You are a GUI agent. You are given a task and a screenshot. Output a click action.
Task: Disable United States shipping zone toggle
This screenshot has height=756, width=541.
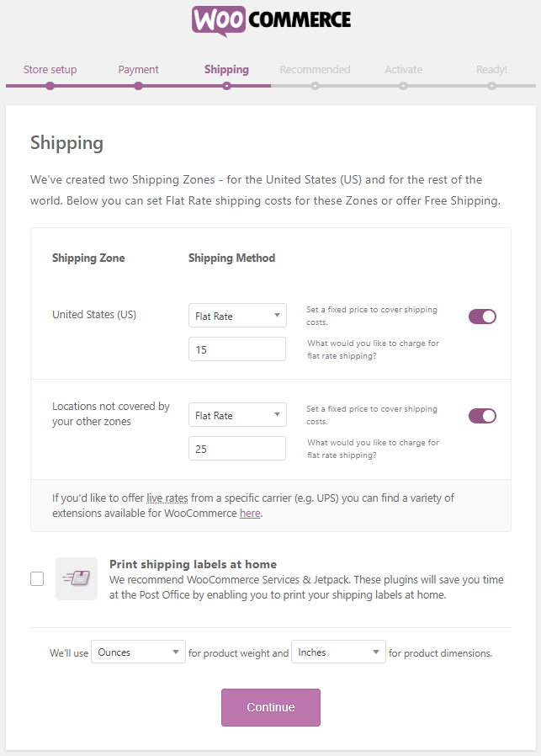coord(482,317)
